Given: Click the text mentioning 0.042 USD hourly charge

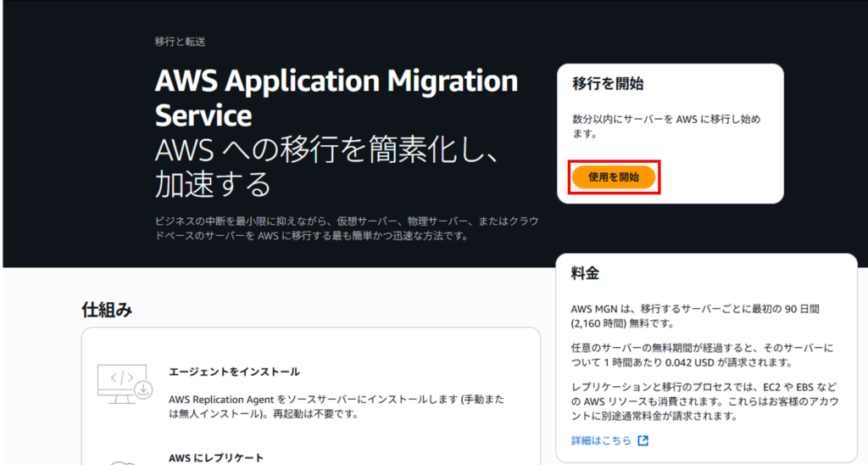Looking at the screenshot, I should pos(702,356).
